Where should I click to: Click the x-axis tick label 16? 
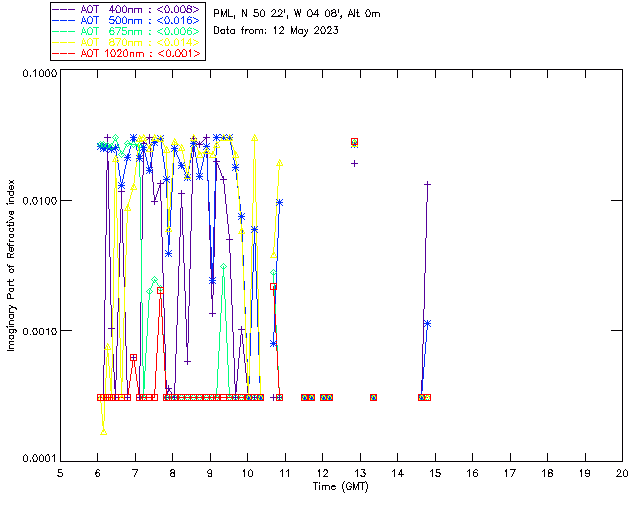472,473
